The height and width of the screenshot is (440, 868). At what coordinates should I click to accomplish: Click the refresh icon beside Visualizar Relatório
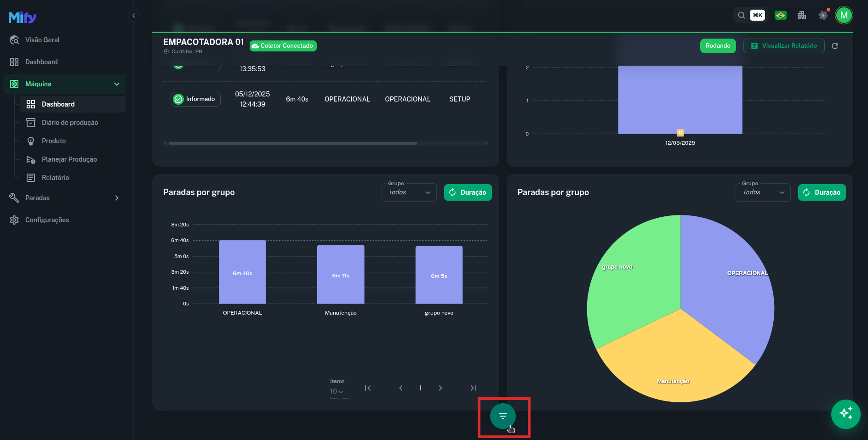(x=835, y=46)
